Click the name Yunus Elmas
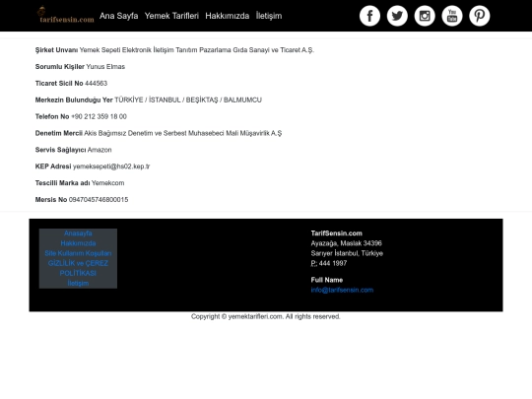The image size is (532, 399). (105, 67)
